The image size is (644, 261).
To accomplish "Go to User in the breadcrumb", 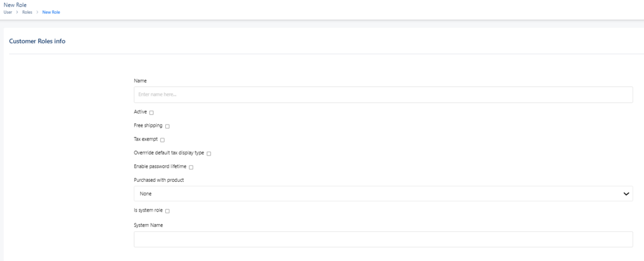I will [x=8, y=12].
